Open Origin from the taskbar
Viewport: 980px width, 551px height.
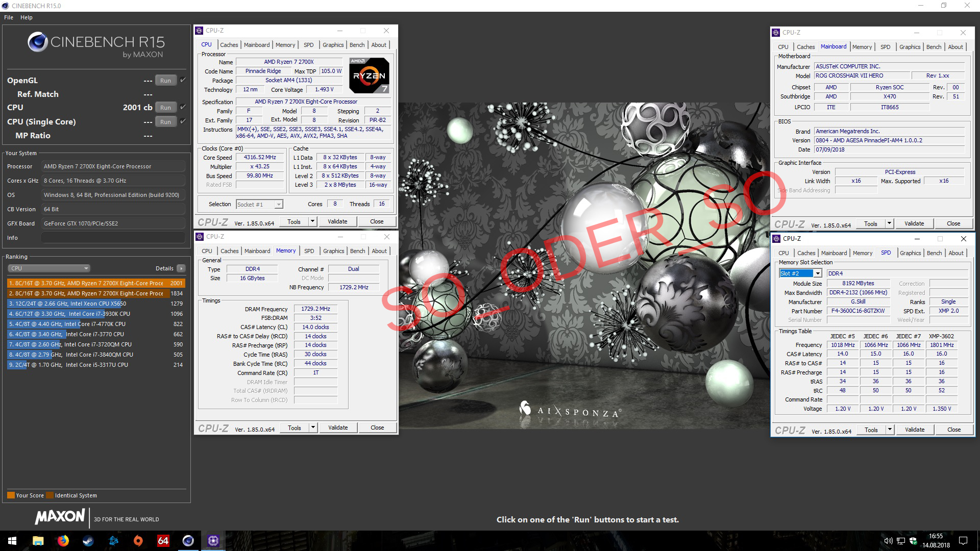[x=138, y=541]
